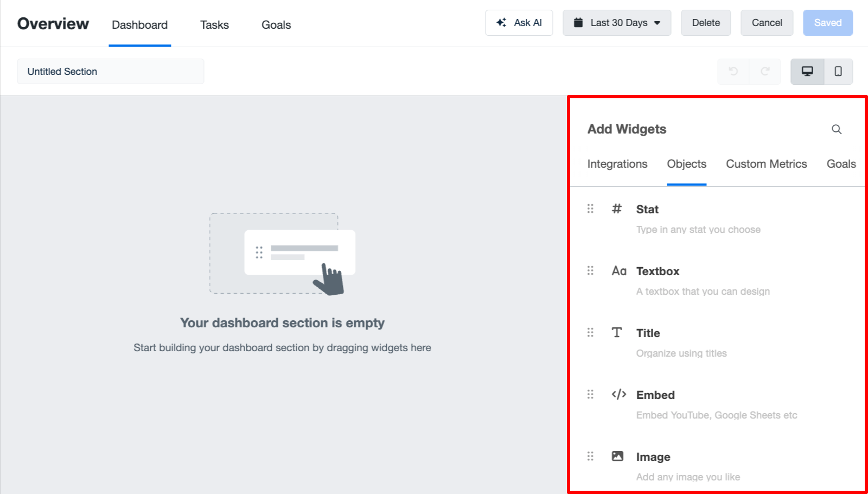Click the drag handle beside the Stat widget

pyautogui.click(x=590, y=208)
